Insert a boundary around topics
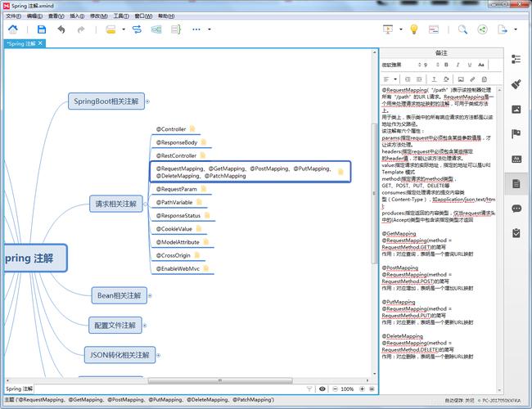This screenshot has width=532, height=409. click(156, 29)
